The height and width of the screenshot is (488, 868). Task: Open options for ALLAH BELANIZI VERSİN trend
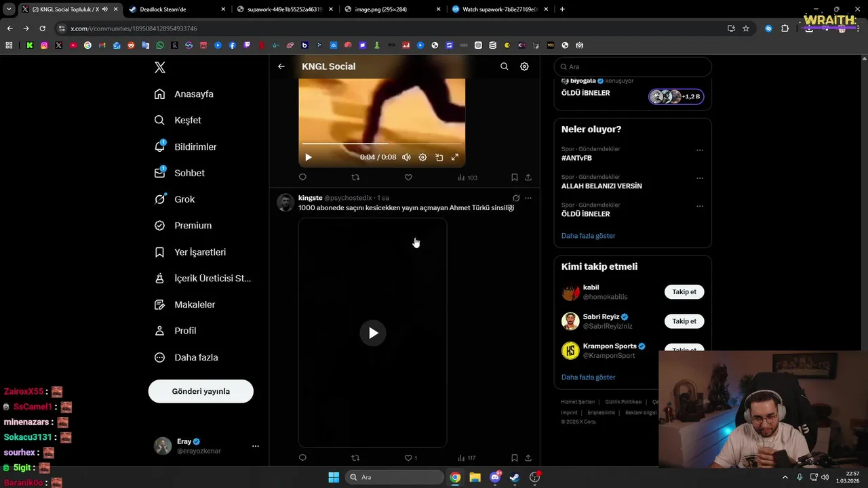click(700, 178)
